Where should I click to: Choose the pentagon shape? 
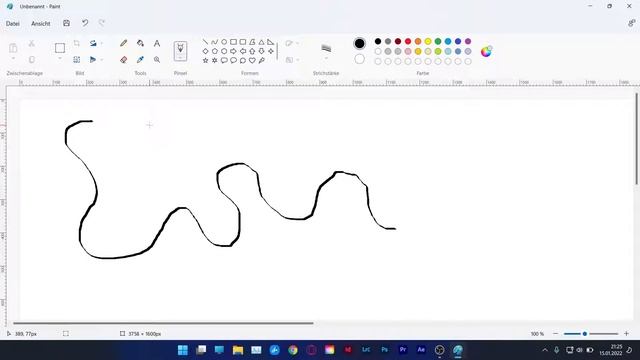pyautogui.click(x=215, y=51)
